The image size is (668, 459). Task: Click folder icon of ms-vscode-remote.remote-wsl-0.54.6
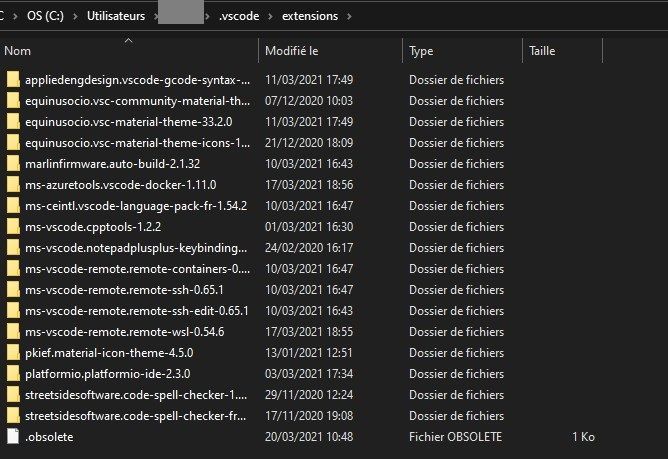pos(13,332)
